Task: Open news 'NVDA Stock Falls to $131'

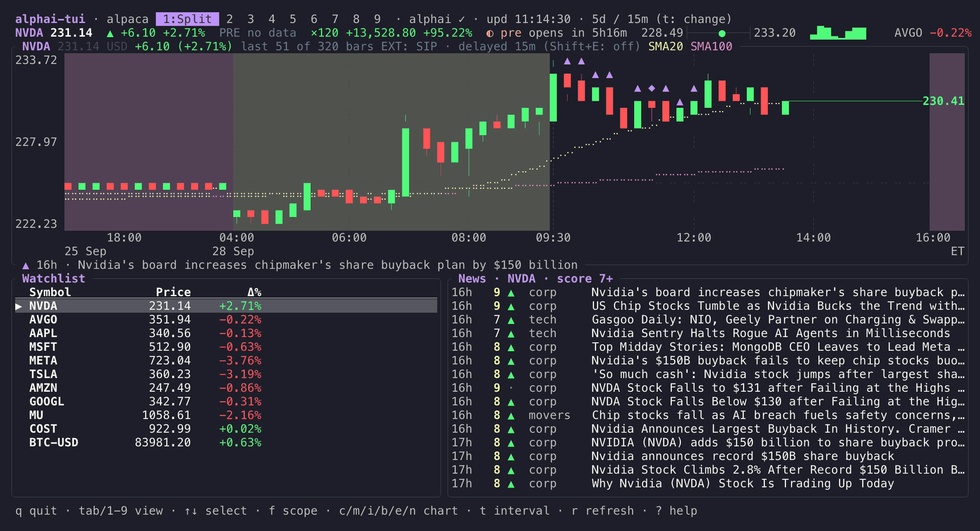Action: (x=708, y=388)
